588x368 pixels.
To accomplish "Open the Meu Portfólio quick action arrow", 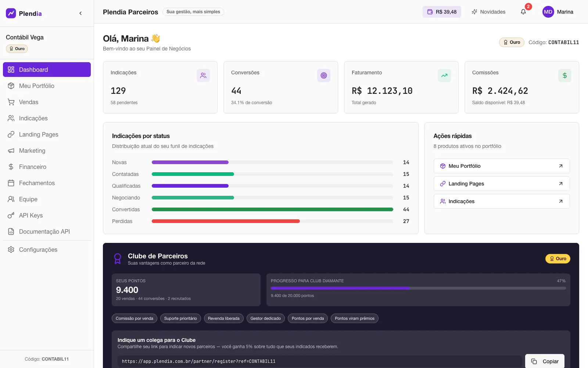I will (561, 166).
